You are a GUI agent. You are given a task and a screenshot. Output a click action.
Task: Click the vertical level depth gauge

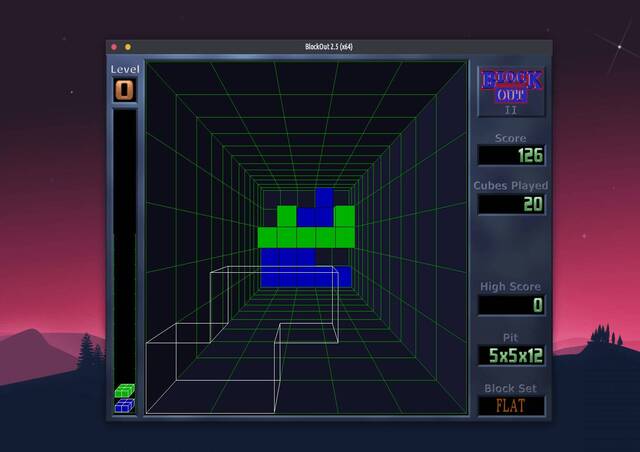point(124,261)
